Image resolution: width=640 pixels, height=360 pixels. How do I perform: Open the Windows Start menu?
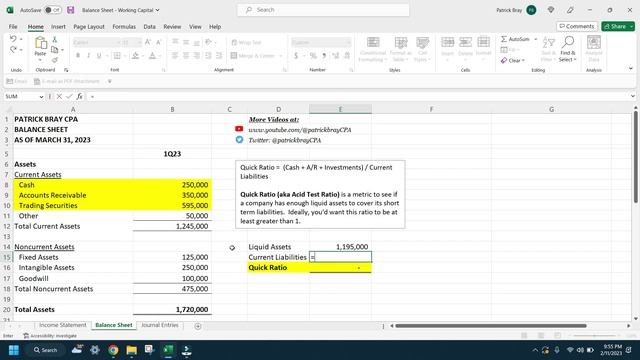[14, 350]
